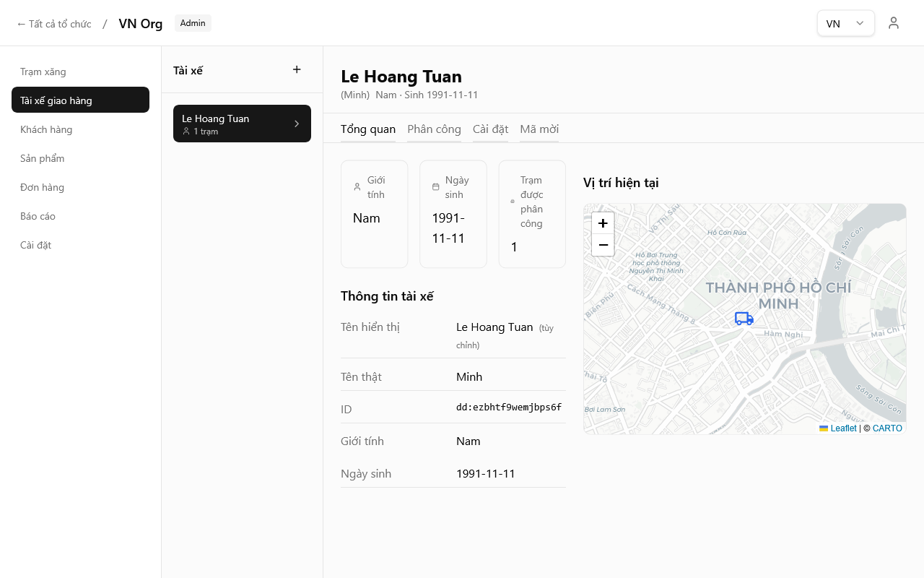Click the plus icon to add driver
The image size is (924, 578).
[297, 69]
